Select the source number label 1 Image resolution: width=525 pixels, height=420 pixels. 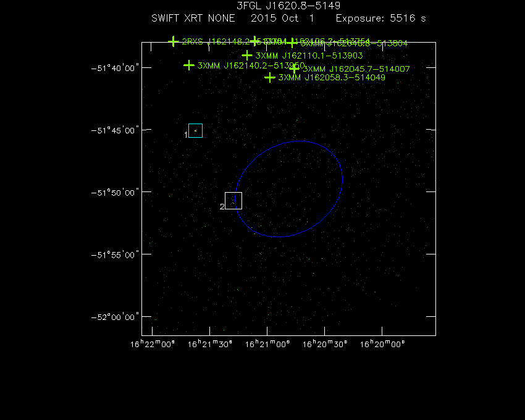(x=186, y=135)
